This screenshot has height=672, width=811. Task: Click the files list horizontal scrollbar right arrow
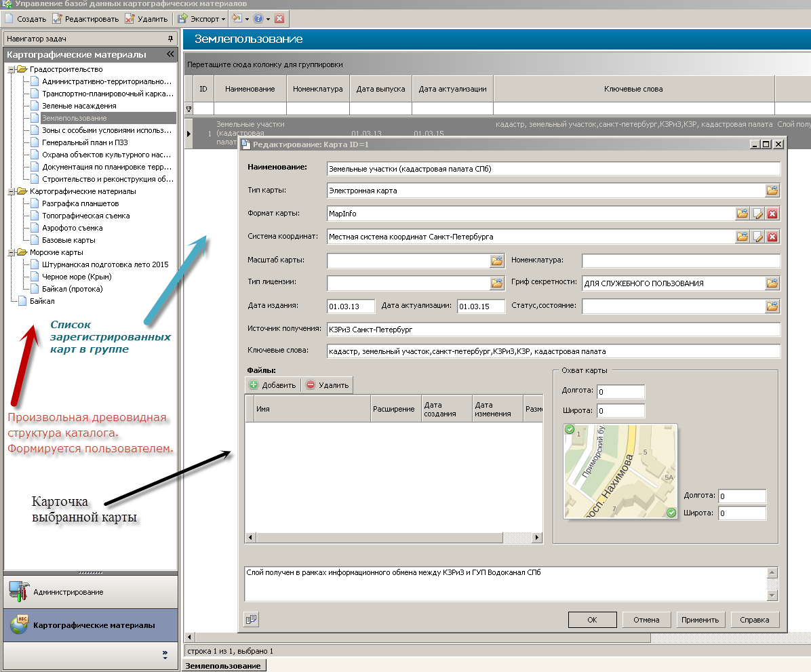click(538, 538)
